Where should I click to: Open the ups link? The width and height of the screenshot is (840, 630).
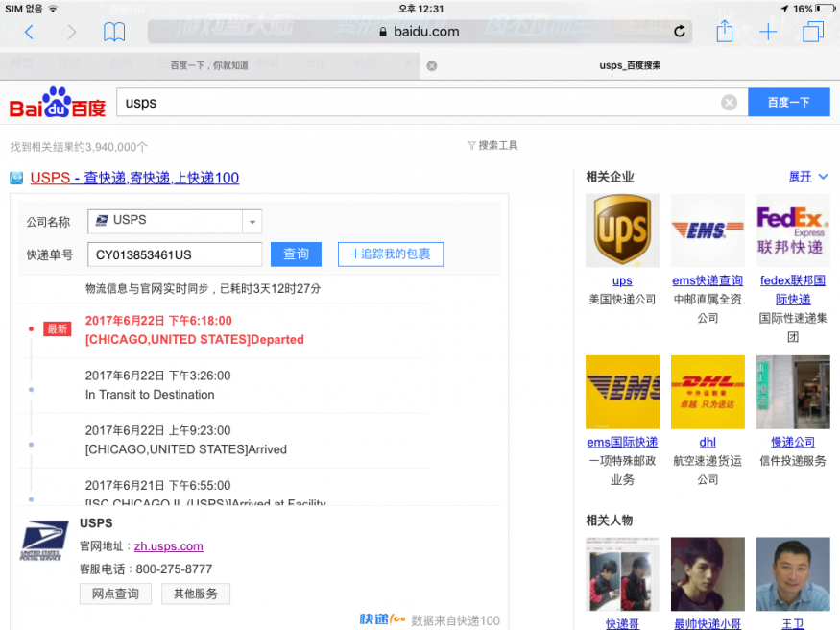(x=622, y=280)
